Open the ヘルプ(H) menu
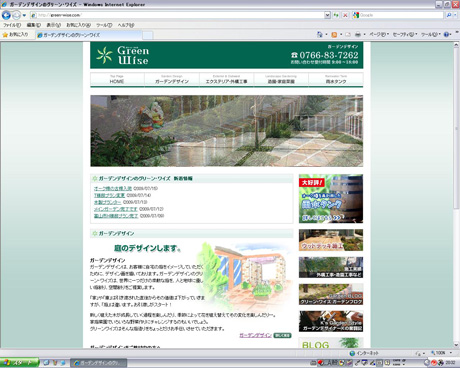The image size is (460, 368). pos(126,25)
